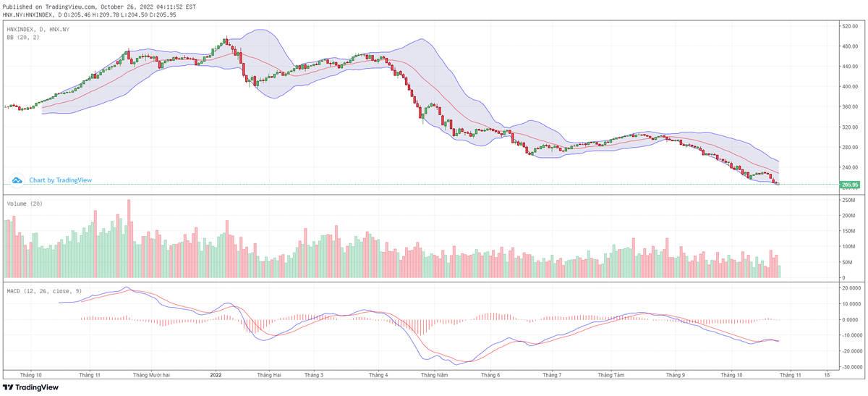Select 'Tháng Hai' on the time axis
This screenshot has width=868, height=396.
pos(268,375)
